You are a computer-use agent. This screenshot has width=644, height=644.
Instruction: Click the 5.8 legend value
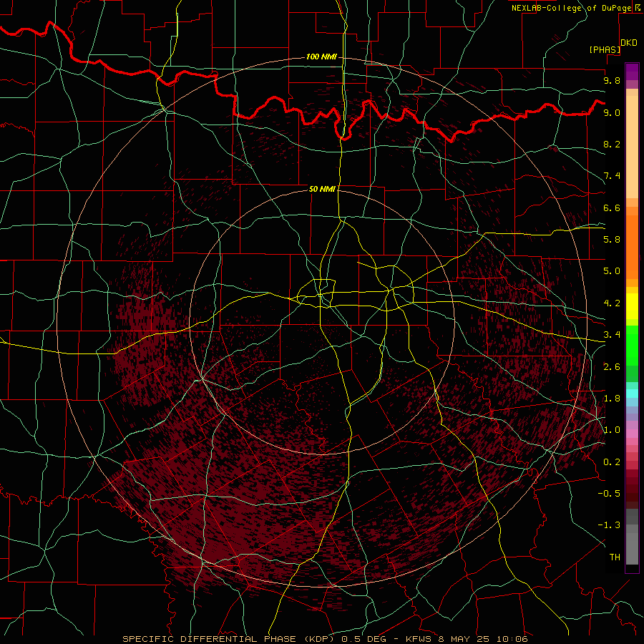(x=612, y=240)
